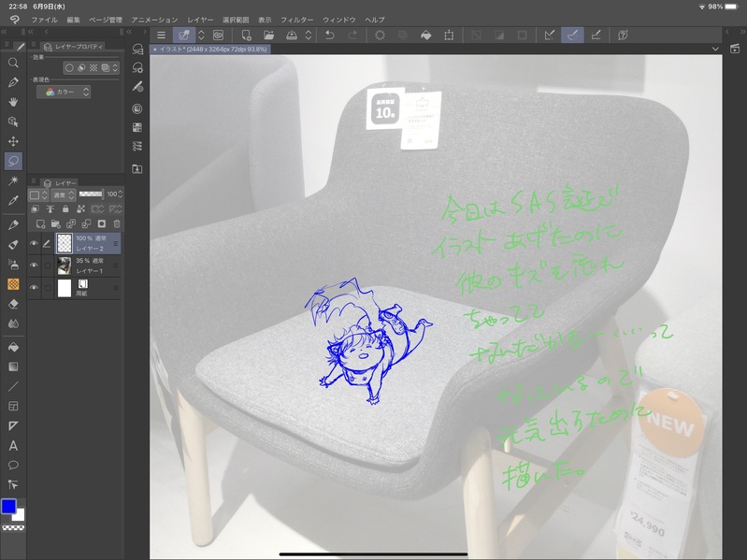Screen dimensions: 747x560
Task: Open the ヘルプ menu
Action: [x=375, y=20]
